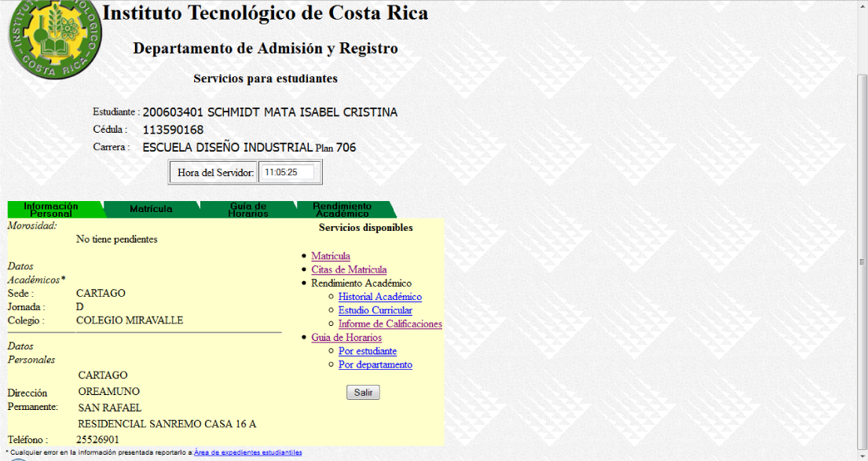This screenshot has width=868, height=461.
Task: Open the Guía de Horarios tab
Action: pos(248,210)
